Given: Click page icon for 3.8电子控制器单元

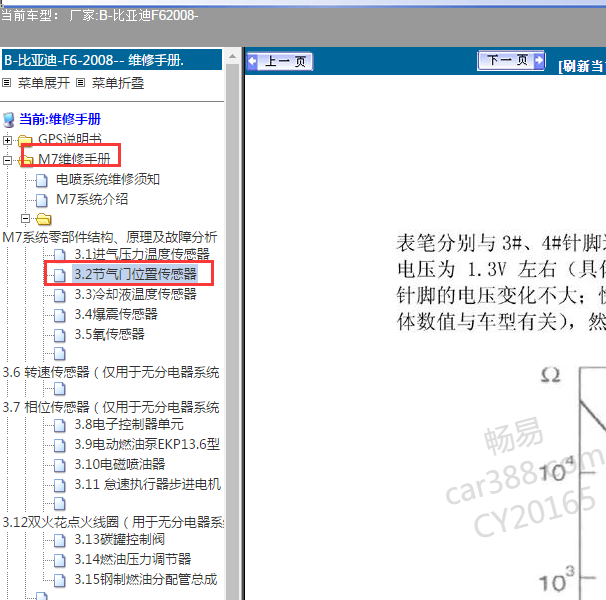Looking at the screenshot, I should coord(60,426).
